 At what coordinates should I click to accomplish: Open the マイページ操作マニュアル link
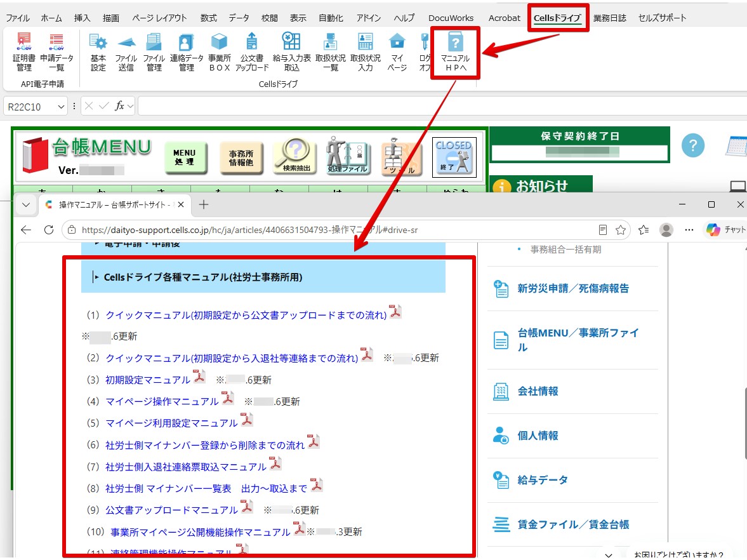(162, 401)
